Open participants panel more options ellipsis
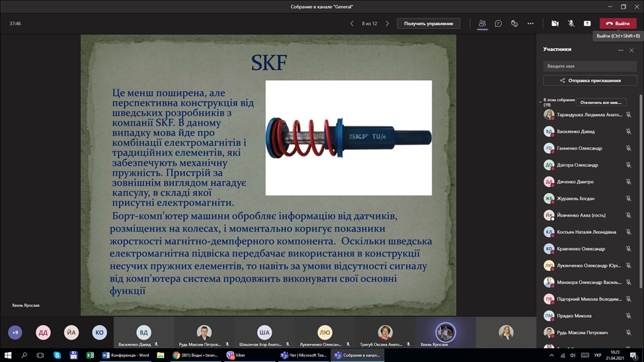644x362 pixels. [621, 50]
